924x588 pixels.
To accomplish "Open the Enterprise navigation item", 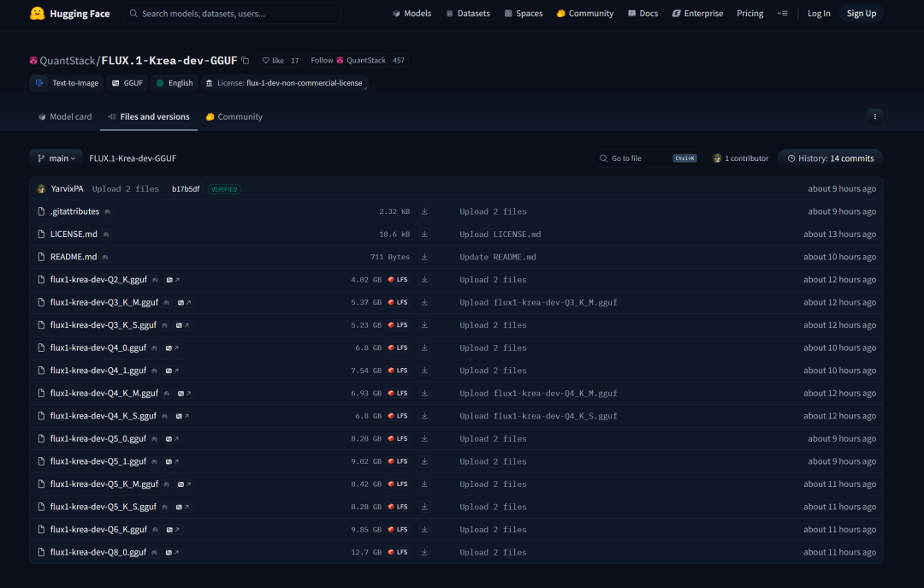I will tap(697, 13).
